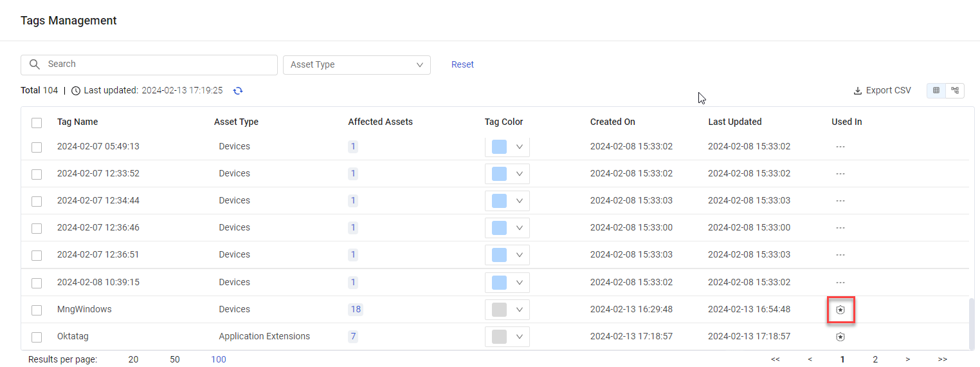Switch to table grid view icon
The image size is (980, 367).
[936, 91]
